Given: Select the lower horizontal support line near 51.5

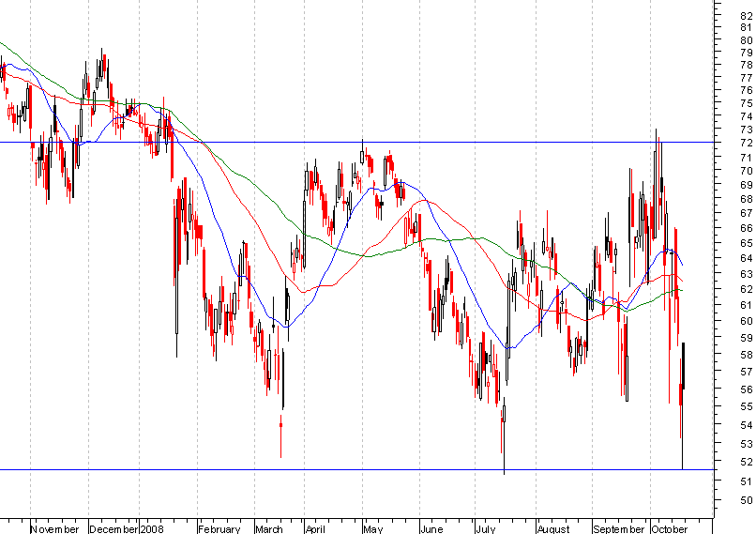Looking at the screenshot, I should pyautogui.click(x=356, y=469).
